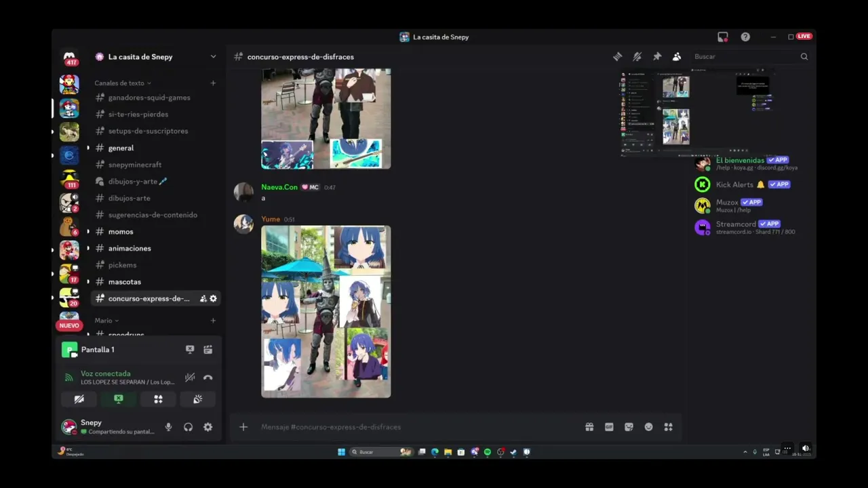Open the sugerencias-de-contenido channel
Image resolution: width=868 pixels, height=488 pixels.
(155, 215)
